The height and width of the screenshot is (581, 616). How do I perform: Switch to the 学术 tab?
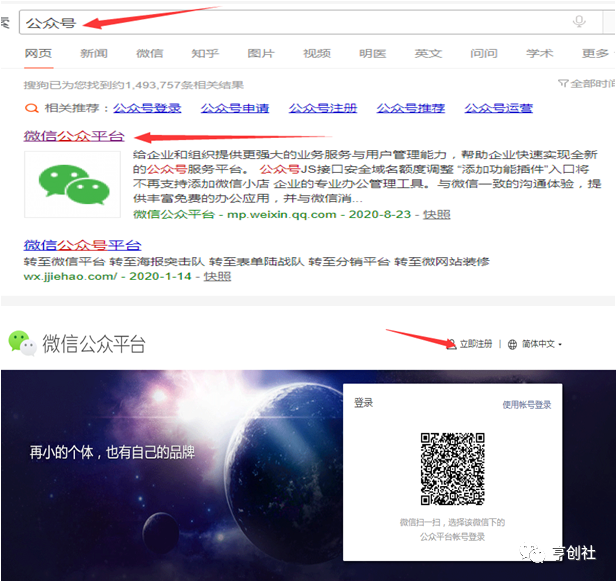(540, 53)
